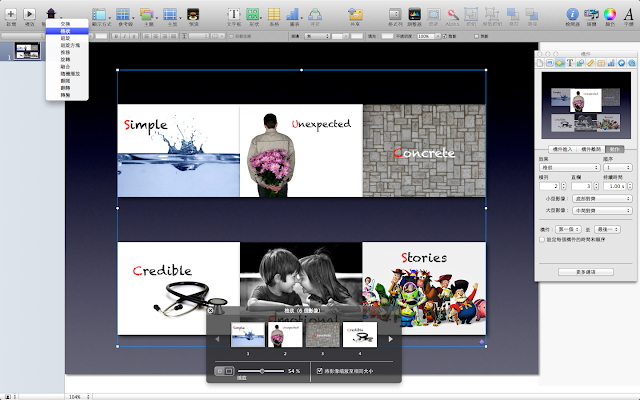The height and width of the screenshot is (400, 640).
Task: Select slide 1 thumbnail in navigator
Action: pos(27,51)
